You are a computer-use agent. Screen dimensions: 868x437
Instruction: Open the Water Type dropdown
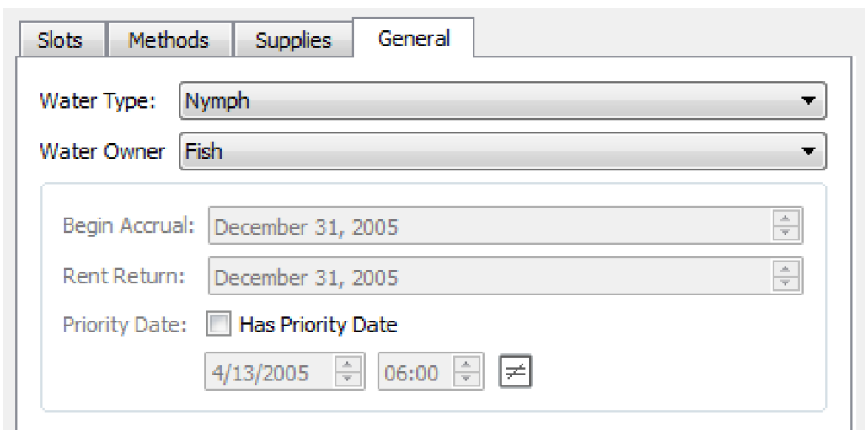pos(502,102)
